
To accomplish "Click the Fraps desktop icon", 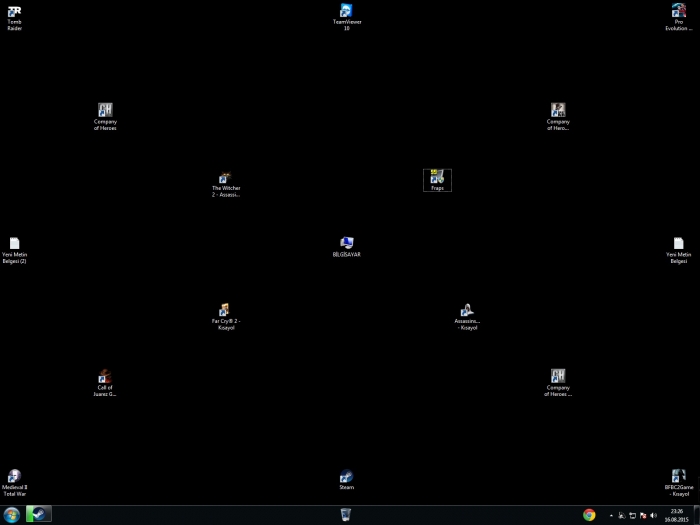I will point(437,178).
